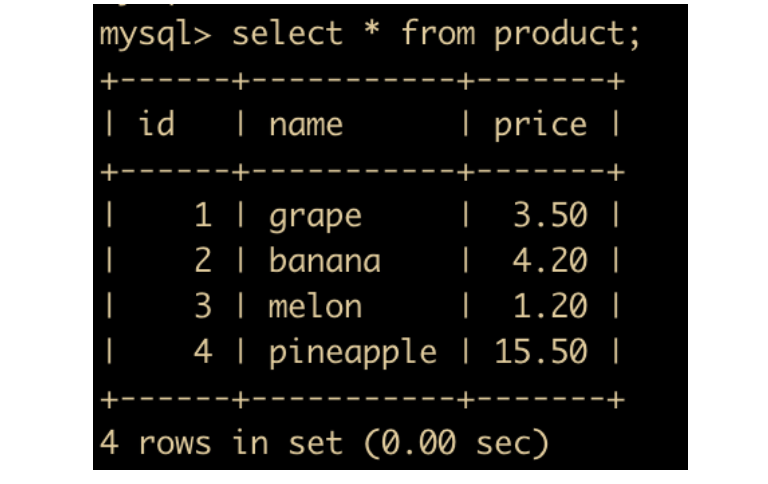
Task: Click the 'pineapple' name cell
Action: coord(352,353)
